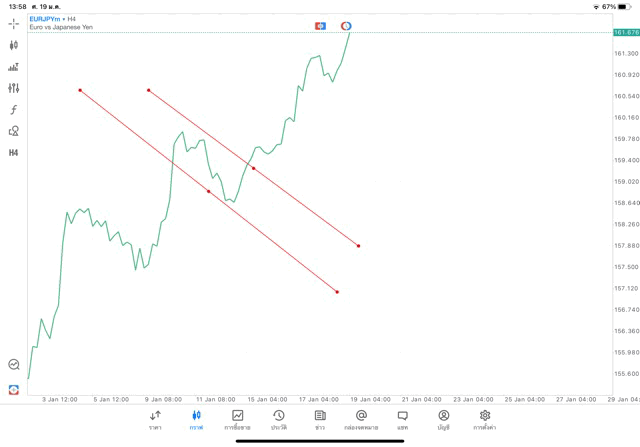Viewport: 640px width, 447px height.
Task: Tap the one-click trading panel icon
Action: [13, 389]
